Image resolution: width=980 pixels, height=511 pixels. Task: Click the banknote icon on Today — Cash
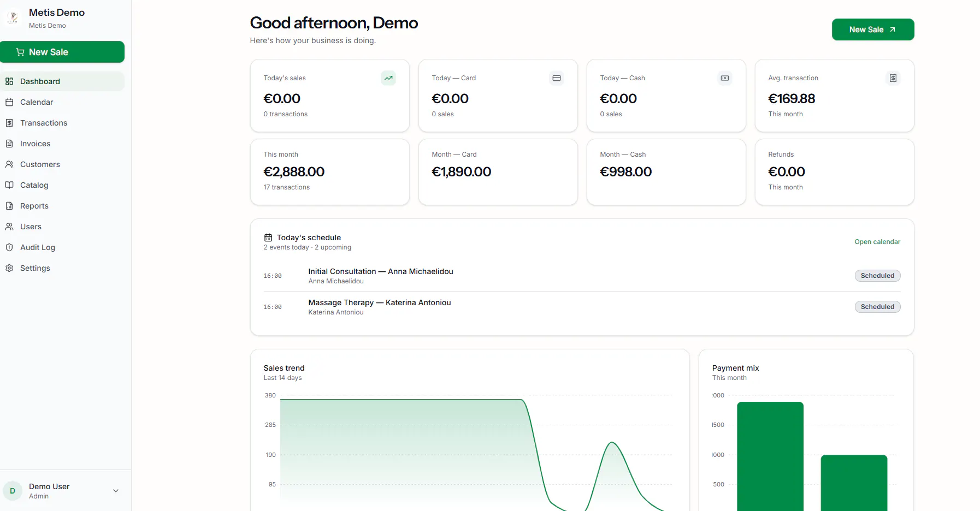point(725,78)
